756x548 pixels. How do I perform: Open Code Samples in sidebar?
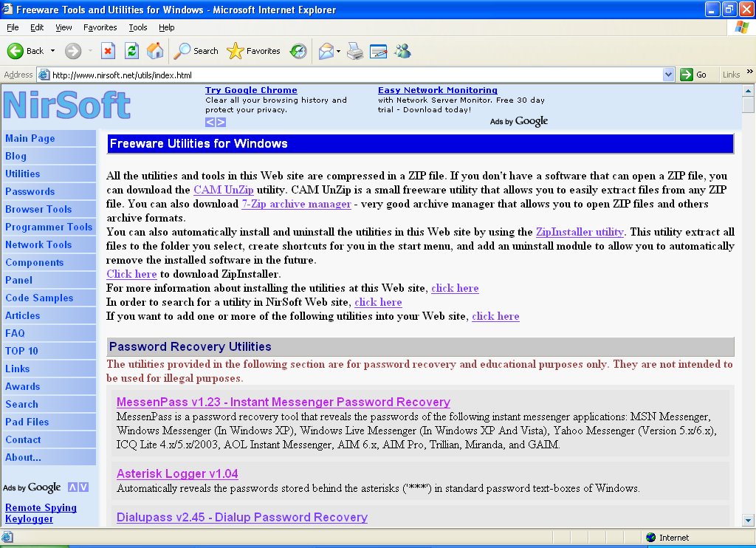[49, 298]
